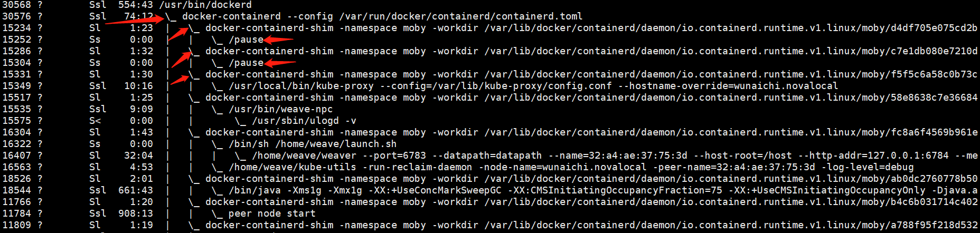980x233 pixels.
Task: Click PID 30576 in the first column
Action: point(16,16)
